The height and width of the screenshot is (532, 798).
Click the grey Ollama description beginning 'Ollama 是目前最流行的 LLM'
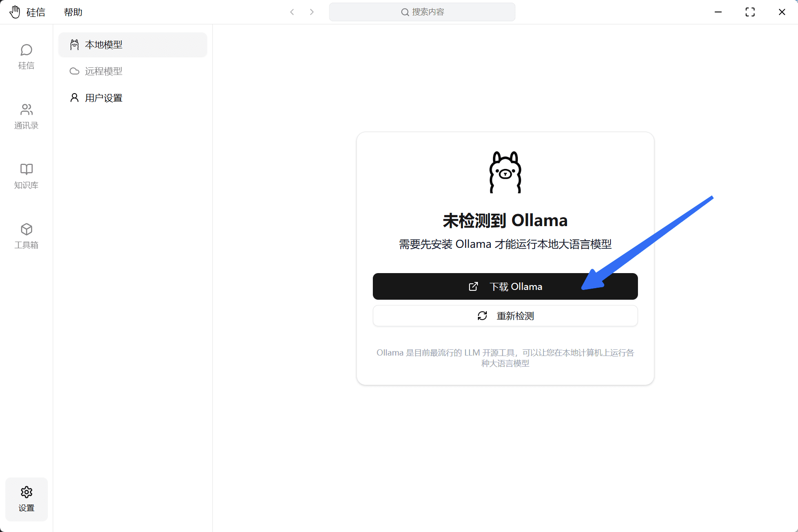pyautogui.click(x=505, y=358)
